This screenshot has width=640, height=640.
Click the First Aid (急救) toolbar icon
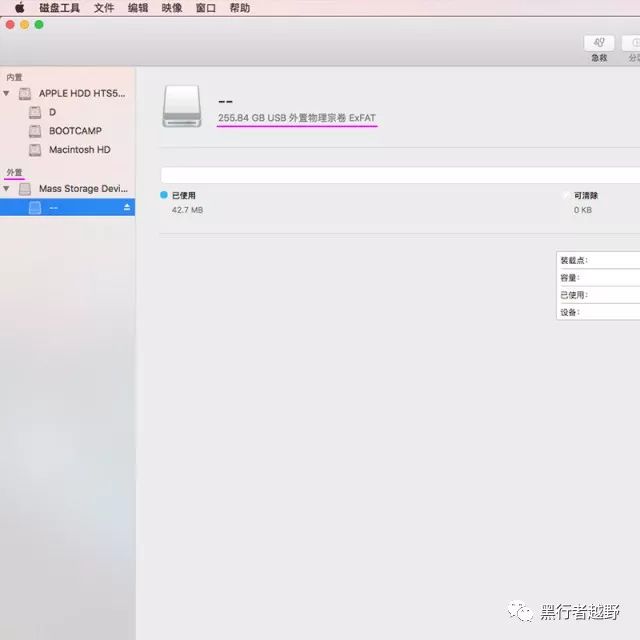599,43
